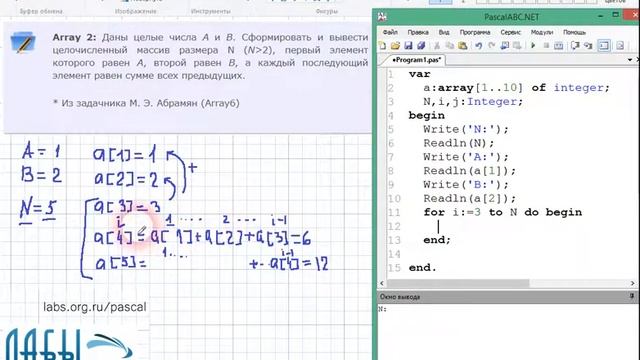Click the PascalABC.NET window title text
Viewport: 640px width, 360px height.
[x=511, y=17]
